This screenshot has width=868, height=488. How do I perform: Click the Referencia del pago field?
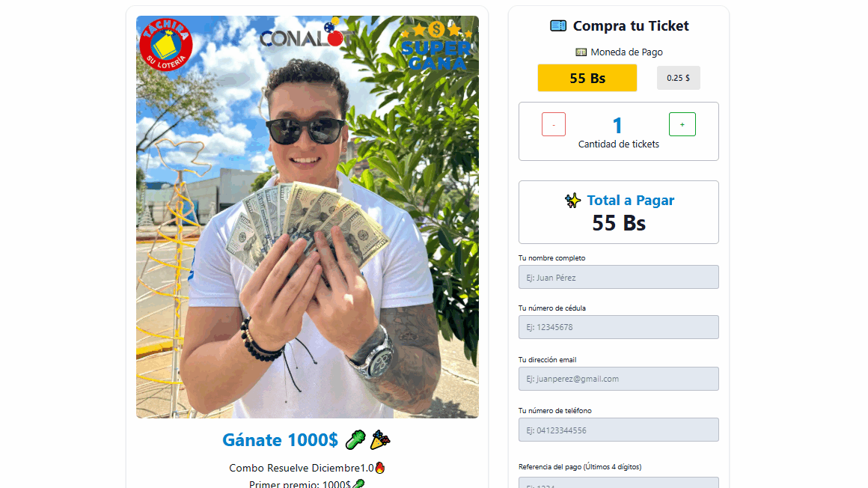(x=618, y=483)
